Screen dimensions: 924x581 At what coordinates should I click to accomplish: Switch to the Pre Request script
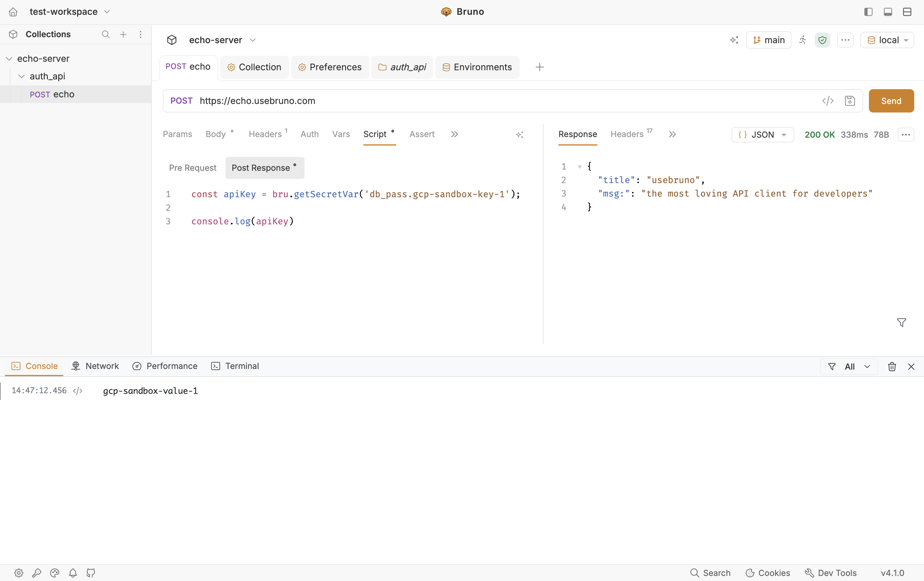click(193, 168)
